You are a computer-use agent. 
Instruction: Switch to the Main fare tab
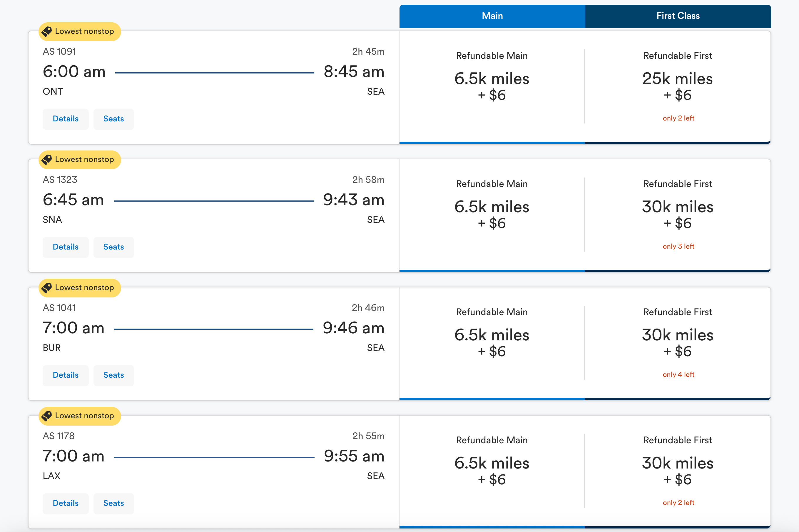click(492, 16)
